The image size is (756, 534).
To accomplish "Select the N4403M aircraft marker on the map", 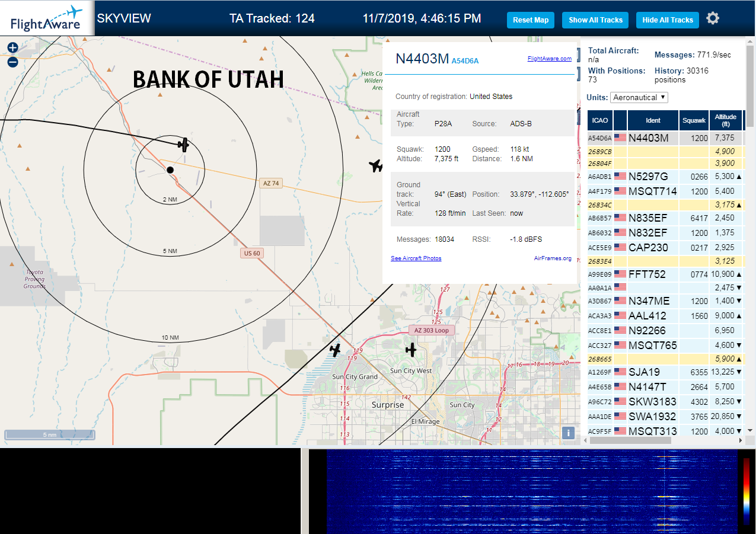I will tap(183, 144).
